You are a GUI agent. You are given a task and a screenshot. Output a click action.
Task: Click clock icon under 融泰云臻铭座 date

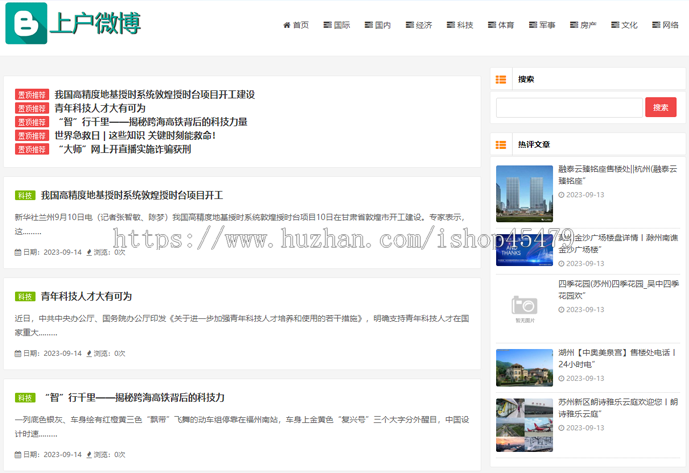[561, 195]
